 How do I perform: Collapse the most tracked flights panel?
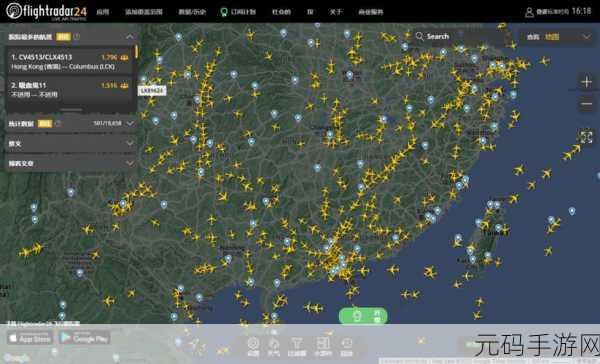[130, 37]
